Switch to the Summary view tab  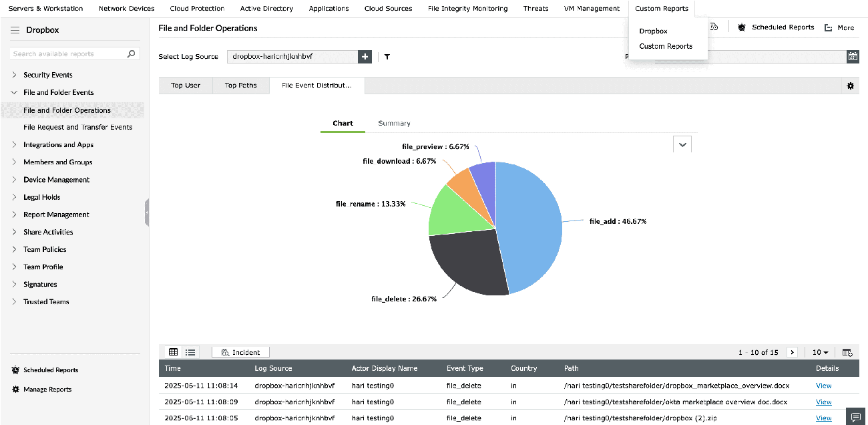point(394,123)
